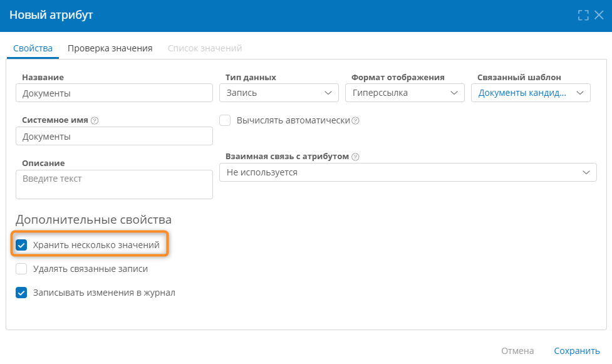612x364 pixels.
Task: Open the Проверка значения tab
Action: click(x=110, y=48)
